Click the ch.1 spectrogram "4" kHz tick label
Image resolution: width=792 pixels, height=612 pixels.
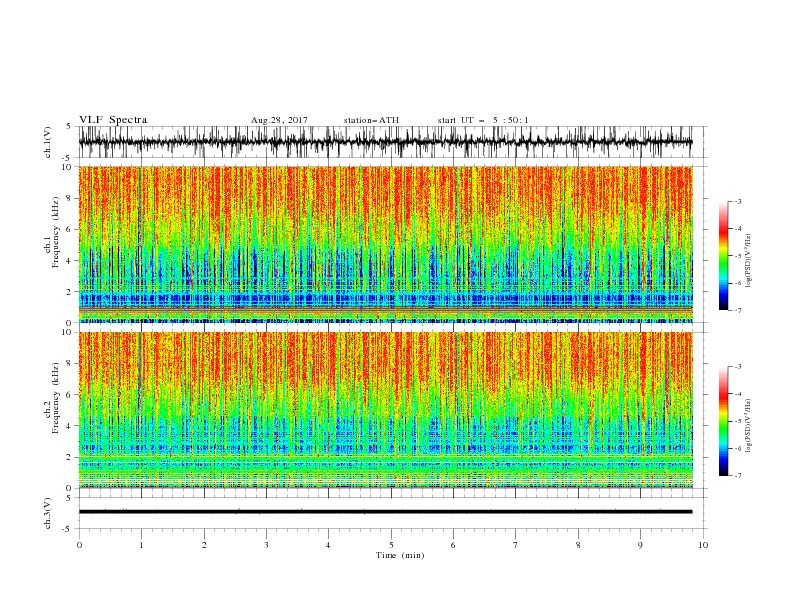click(69, 261)
